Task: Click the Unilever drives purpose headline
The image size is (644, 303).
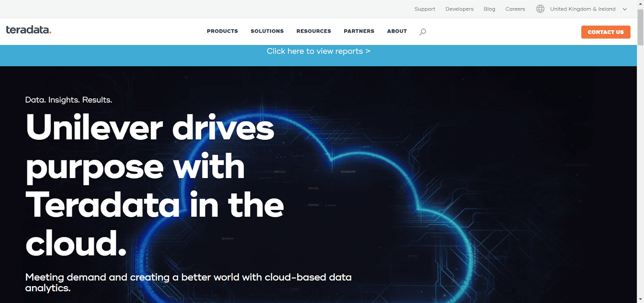Action: tap(155, 185)
